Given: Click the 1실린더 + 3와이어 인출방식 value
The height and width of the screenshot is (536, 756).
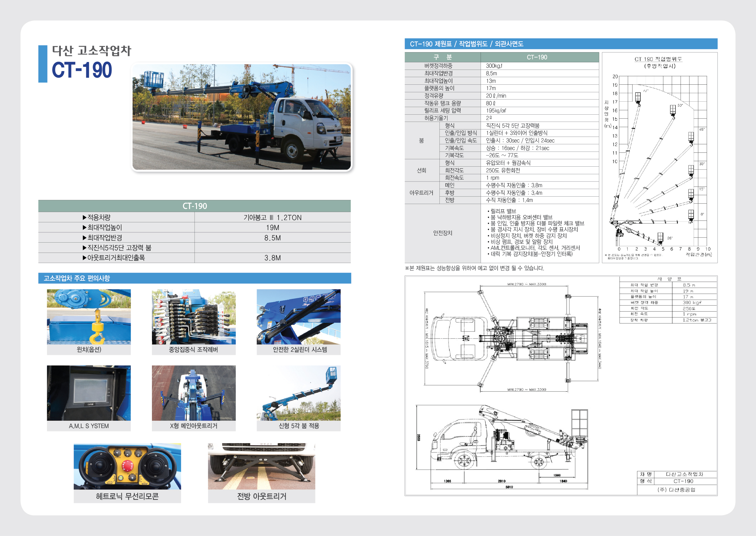Looking at the screenshot, I should (x=516, y=133).
